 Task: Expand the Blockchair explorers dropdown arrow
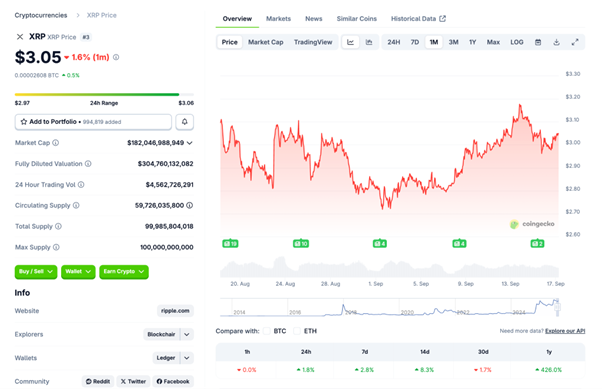click(187, 334)
